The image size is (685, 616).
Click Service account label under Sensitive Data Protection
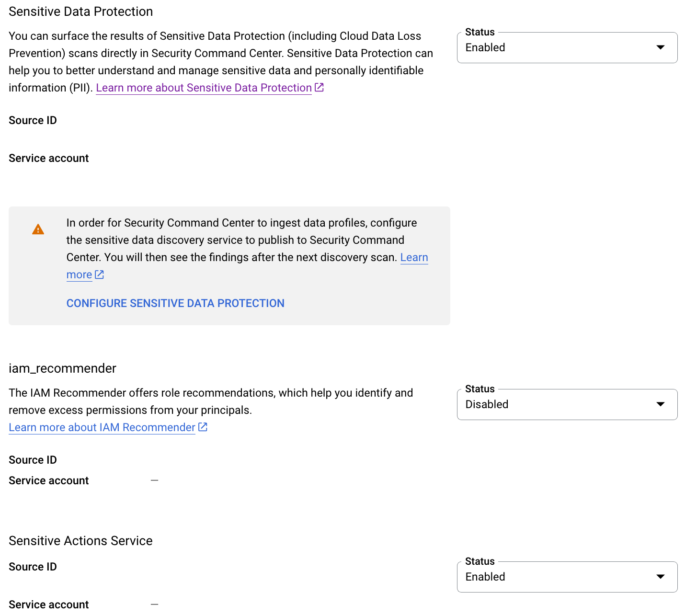(x=48, y=158)
